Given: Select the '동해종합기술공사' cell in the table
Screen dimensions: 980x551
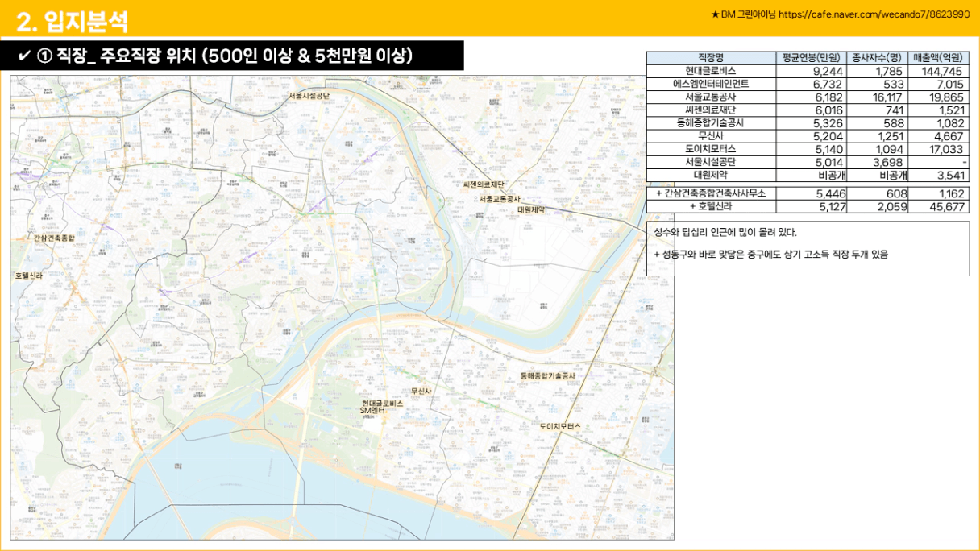Looking at the screenshot, I should (711, 123).
